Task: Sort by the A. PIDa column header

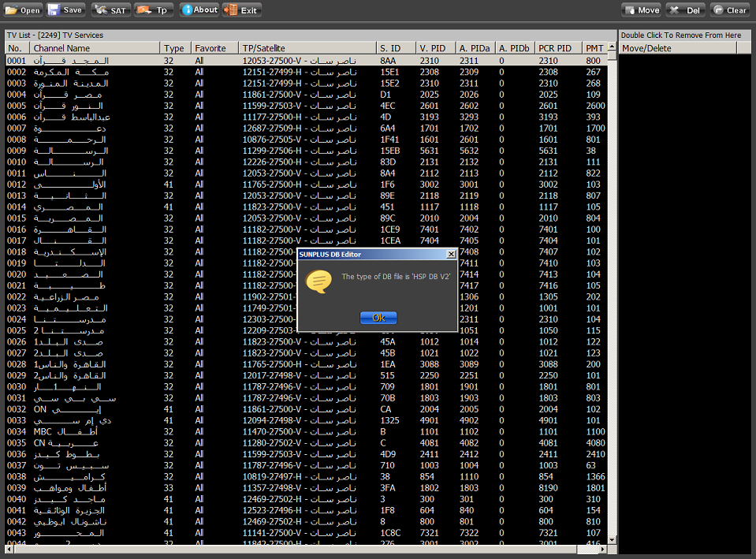Action: [475, 48]
